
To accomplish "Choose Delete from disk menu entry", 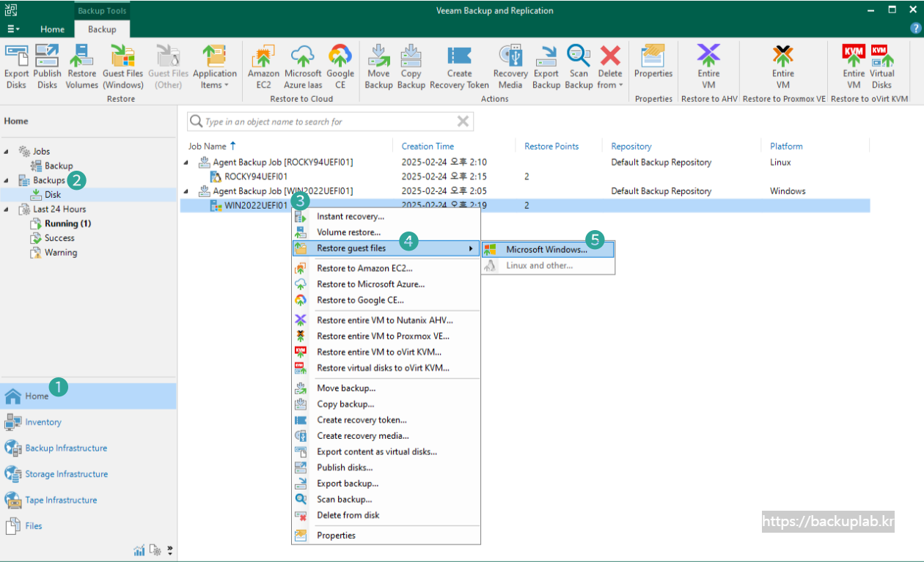I will pos(386,515).
